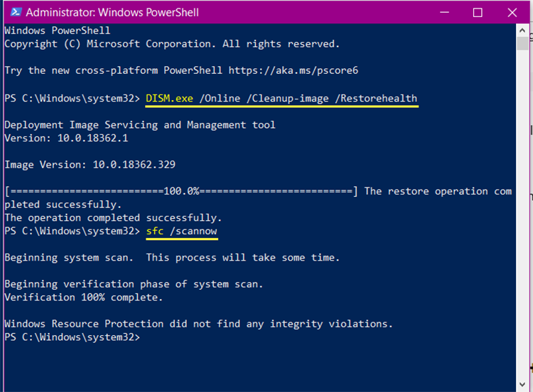
Task: Click the 100.0% restore progress bar
Action: [181, 191]
